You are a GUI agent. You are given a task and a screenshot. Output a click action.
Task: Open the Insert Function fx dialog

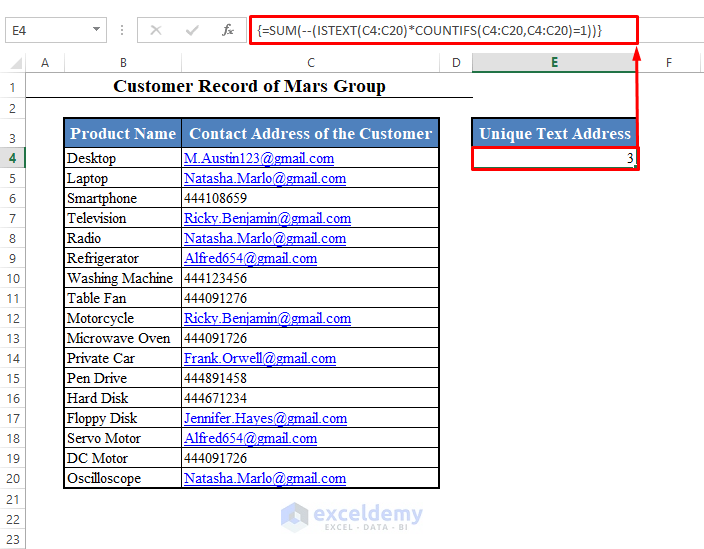[228, 31]
